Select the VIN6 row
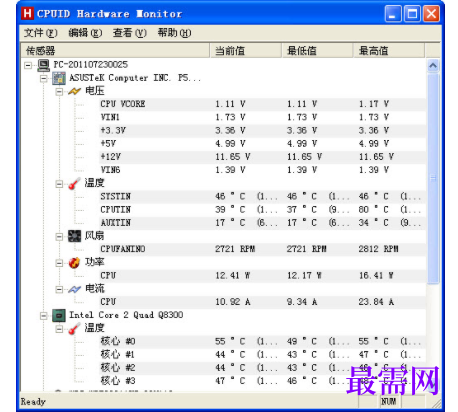Viewport: 458px width, 412px height. pyautogui.click(x=262, y=170)
